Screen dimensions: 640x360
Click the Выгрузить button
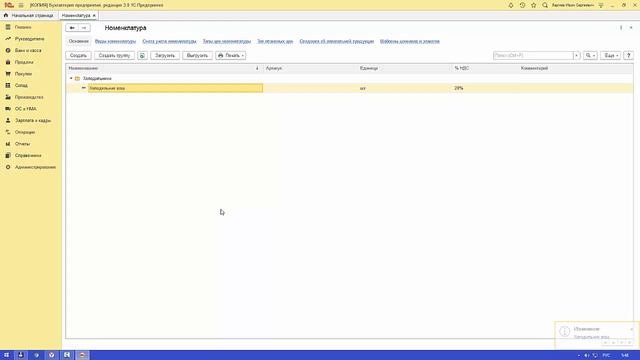click(197, 55)
